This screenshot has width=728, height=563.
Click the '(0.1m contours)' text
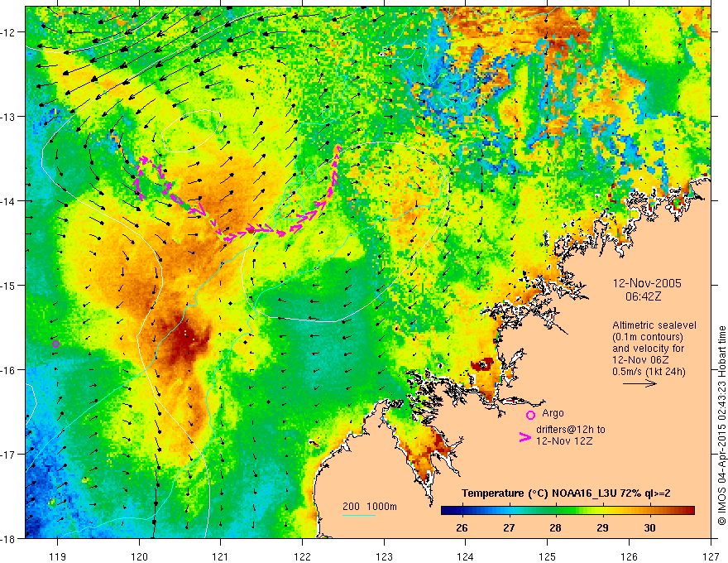click(648, 337)
